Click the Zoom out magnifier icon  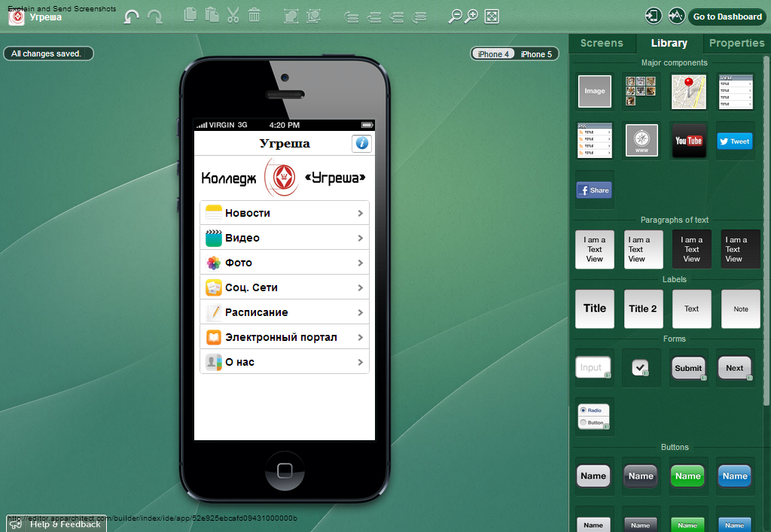click(455, 17)
